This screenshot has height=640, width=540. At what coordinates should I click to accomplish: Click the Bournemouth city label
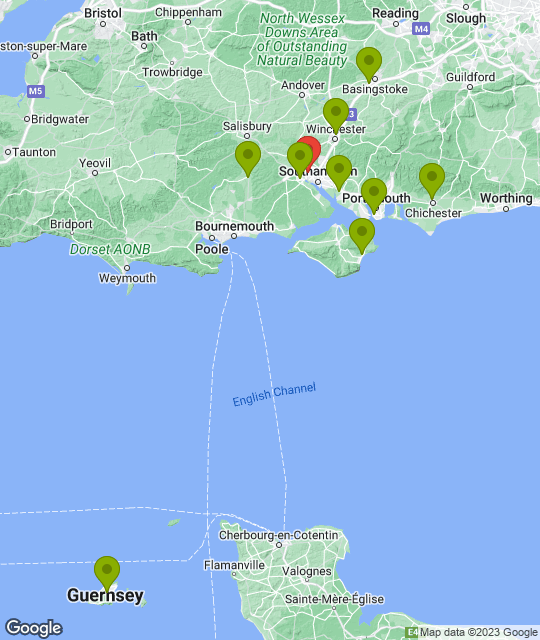tap(234, 226)
